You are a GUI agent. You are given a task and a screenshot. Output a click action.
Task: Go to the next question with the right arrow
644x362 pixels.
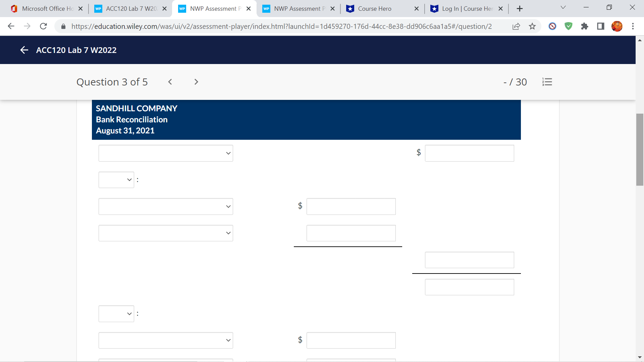[x=196, y=82]
